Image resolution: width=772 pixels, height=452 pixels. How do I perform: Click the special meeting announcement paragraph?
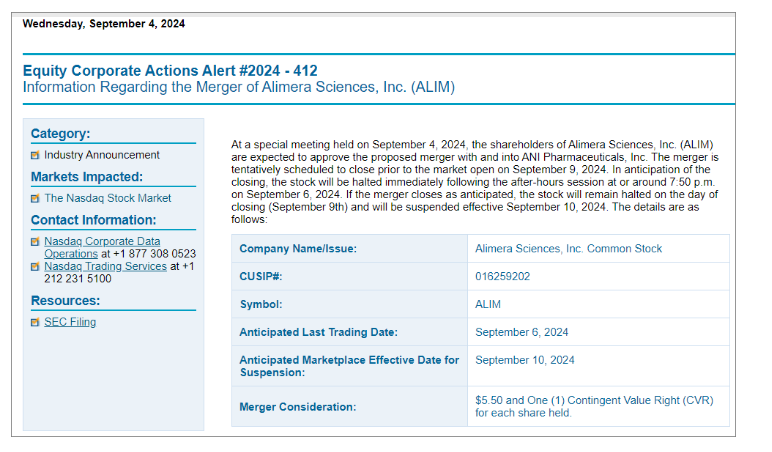pos(475,182)
